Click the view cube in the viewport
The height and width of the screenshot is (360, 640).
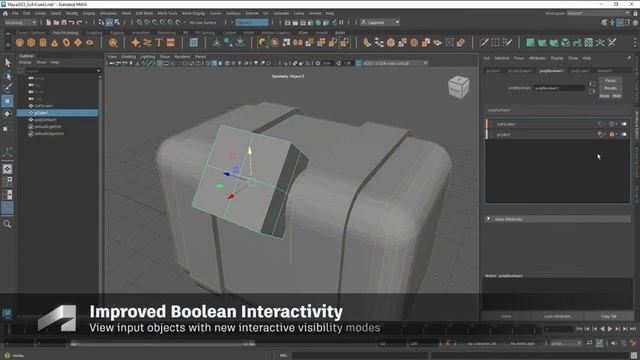[x=458, y=87]
